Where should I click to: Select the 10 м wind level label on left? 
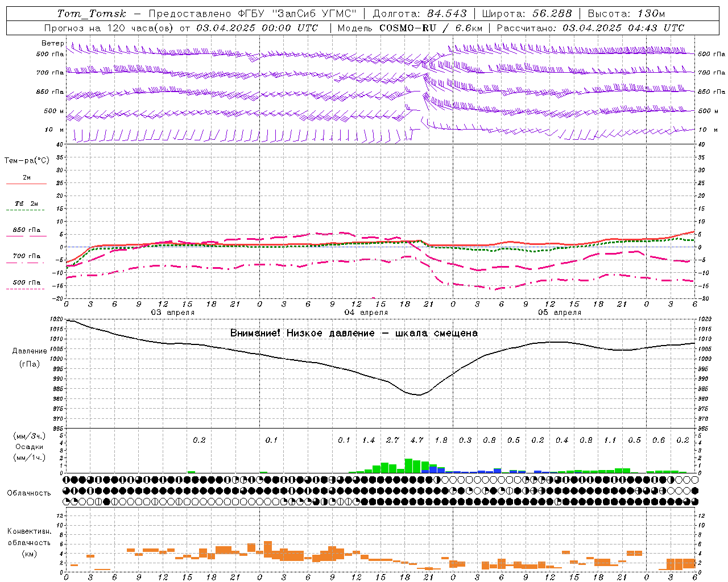point(55,130)
